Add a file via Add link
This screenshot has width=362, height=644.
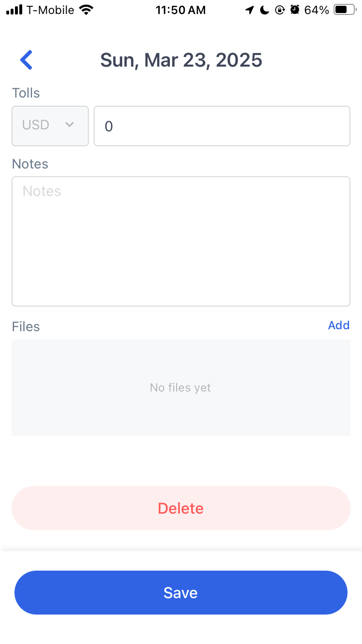[339, 325]
